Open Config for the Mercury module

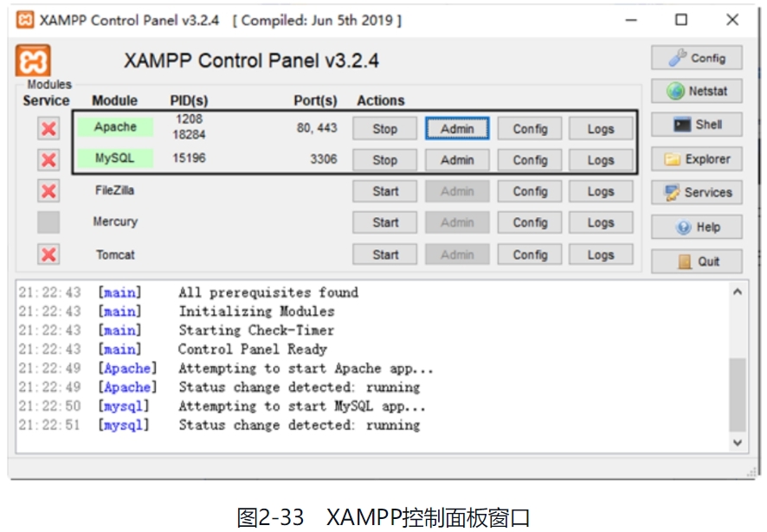click(x=529, y=222)
